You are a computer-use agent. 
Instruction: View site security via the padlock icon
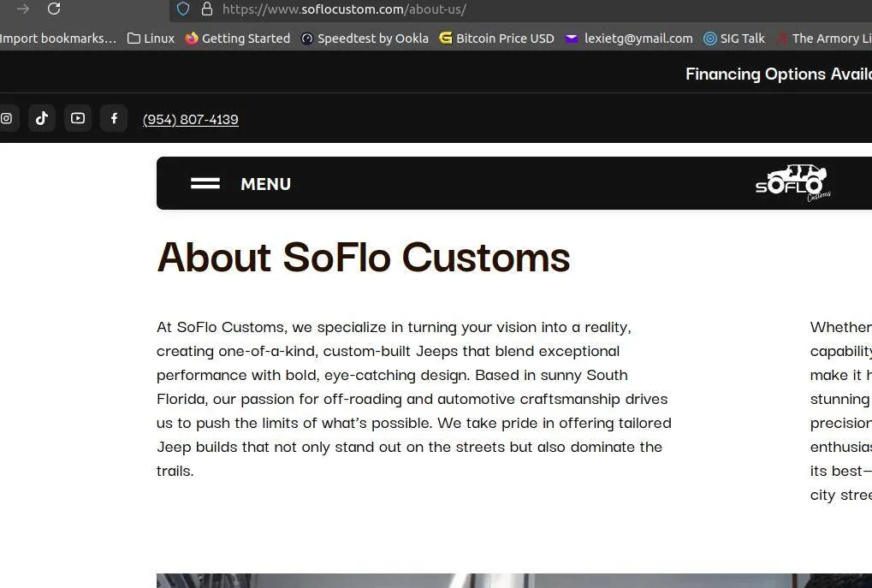pos(207,9)
